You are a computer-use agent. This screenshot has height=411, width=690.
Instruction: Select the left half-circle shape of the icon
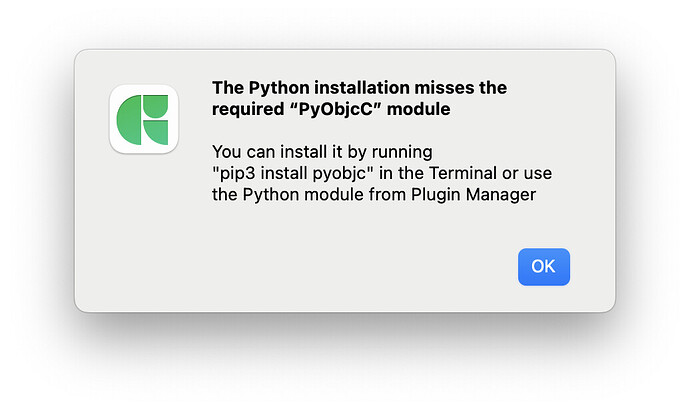point(129,120)
